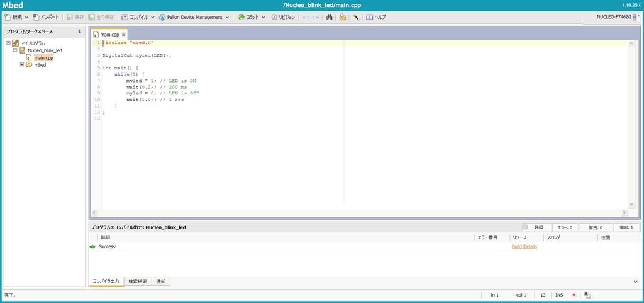The image size is (644, 303).
Task: Click code line 'wait(1.0); // 1 sec'
Action: coord(155,100)
